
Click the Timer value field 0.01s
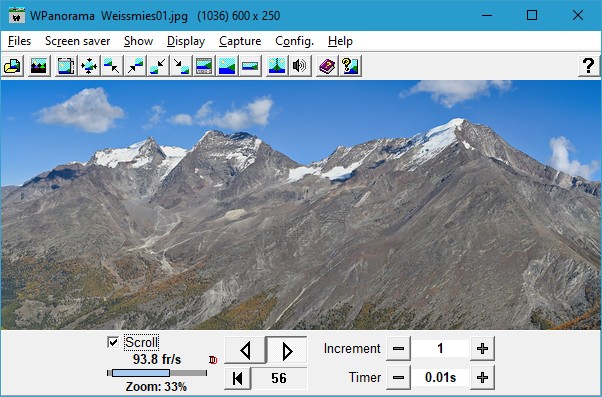440,377
